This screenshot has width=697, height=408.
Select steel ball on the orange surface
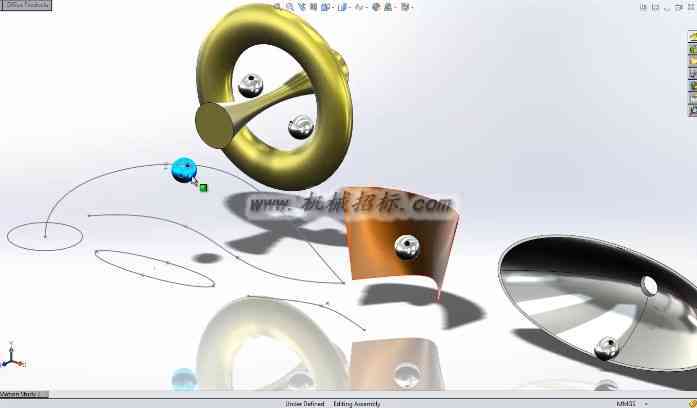(407, 247)
